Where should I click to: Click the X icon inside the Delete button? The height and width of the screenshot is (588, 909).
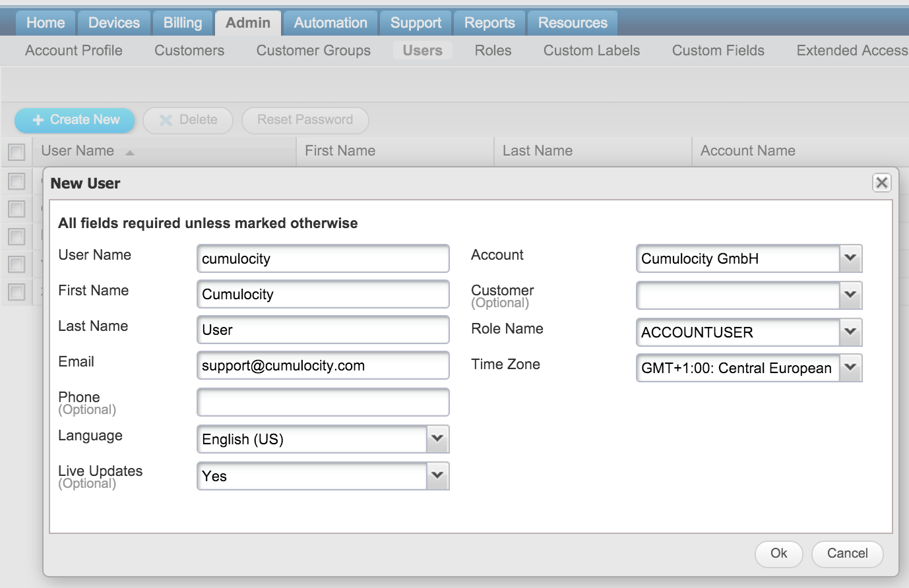pos(165,120)
